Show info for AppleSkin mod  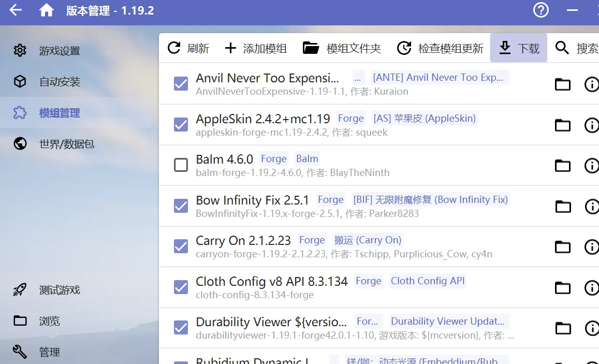592,125
